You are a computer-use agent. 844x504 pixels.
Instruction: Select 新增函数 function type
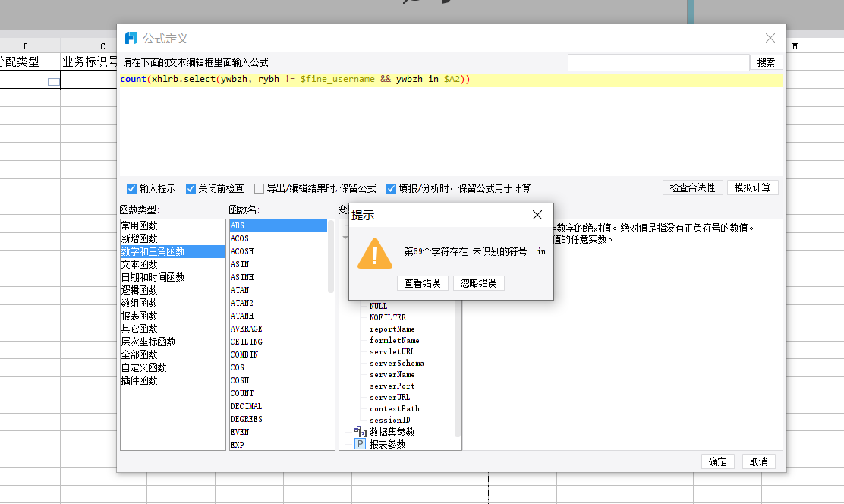pos(173,238)
